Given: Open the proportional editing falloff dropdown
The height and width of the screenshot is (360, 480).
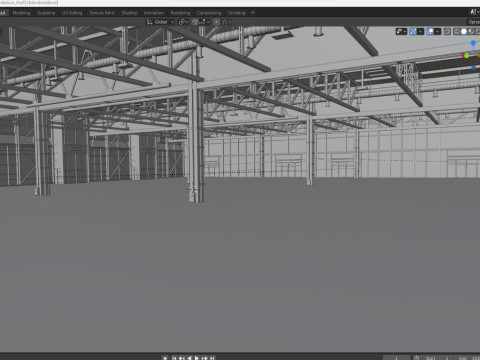Looking at the screenshot, I should (226, 22).
